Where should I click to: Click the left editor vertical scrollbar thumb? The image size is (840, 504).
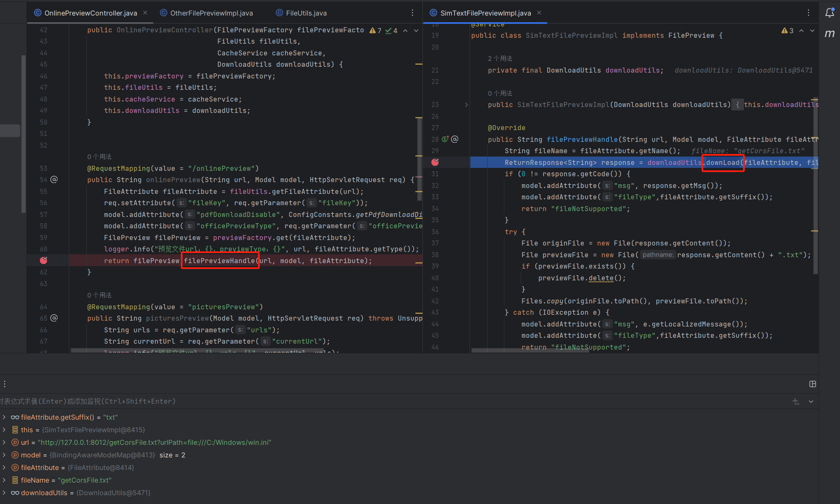pyautogui.click(x=420, y=159)
